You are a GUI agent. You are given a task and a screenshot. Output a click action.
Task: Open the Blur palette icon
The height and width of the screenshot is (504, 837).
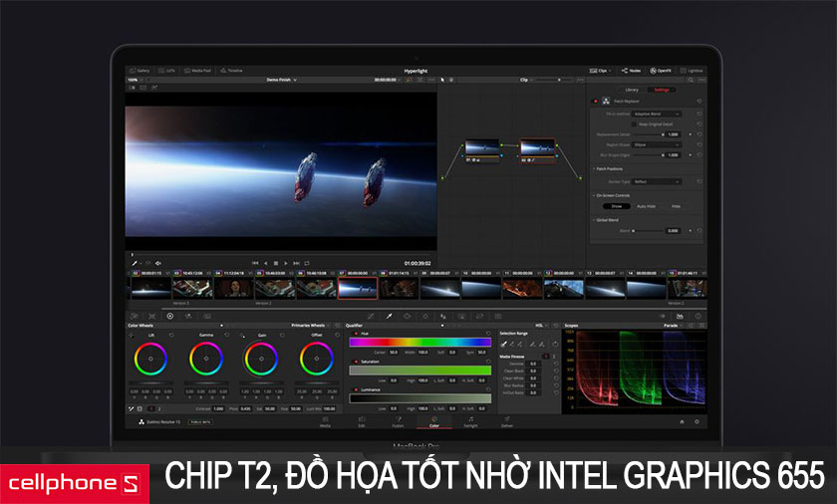pyautogui.click(x=443, y=317)
